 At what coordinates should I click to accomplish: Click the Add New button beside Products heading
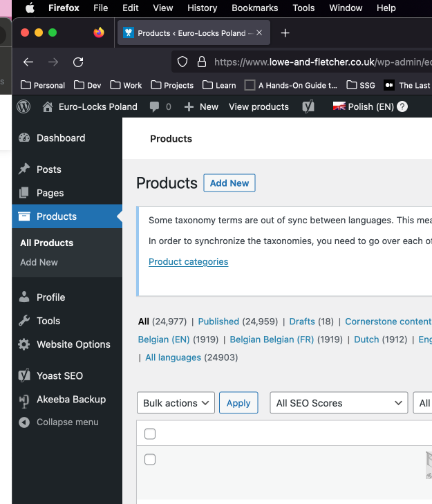click(229, 183)
